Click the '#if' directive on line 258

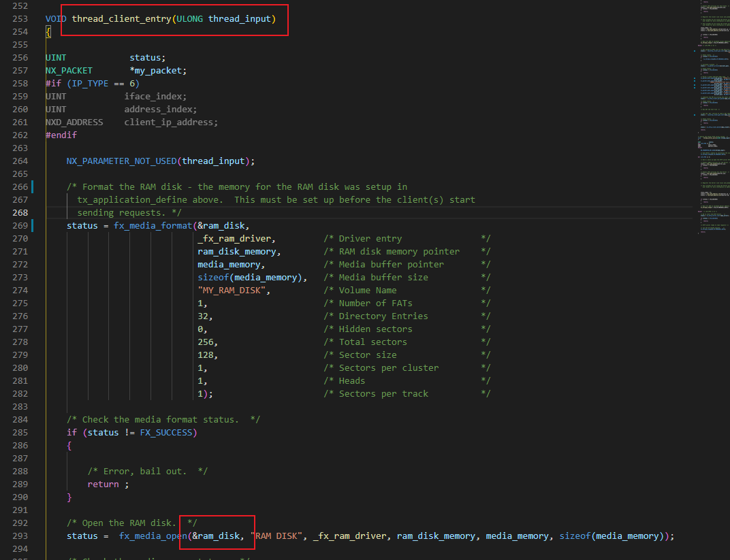click(x=53, y=84)
